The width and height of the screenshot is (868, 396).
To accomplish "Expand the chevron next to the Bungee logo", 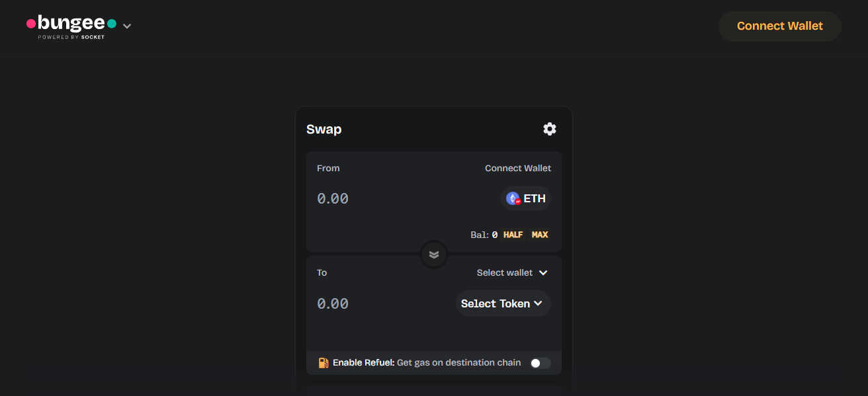I will (126, 26).
